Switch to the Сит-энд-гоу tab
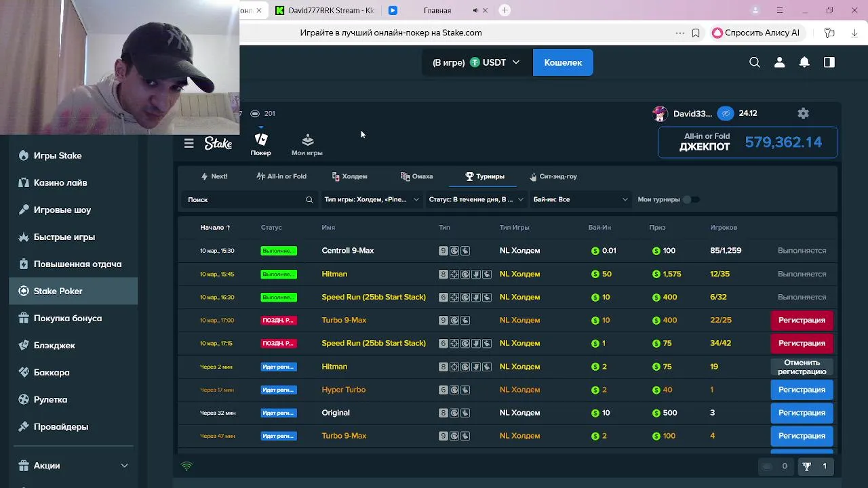 (553, 176)
